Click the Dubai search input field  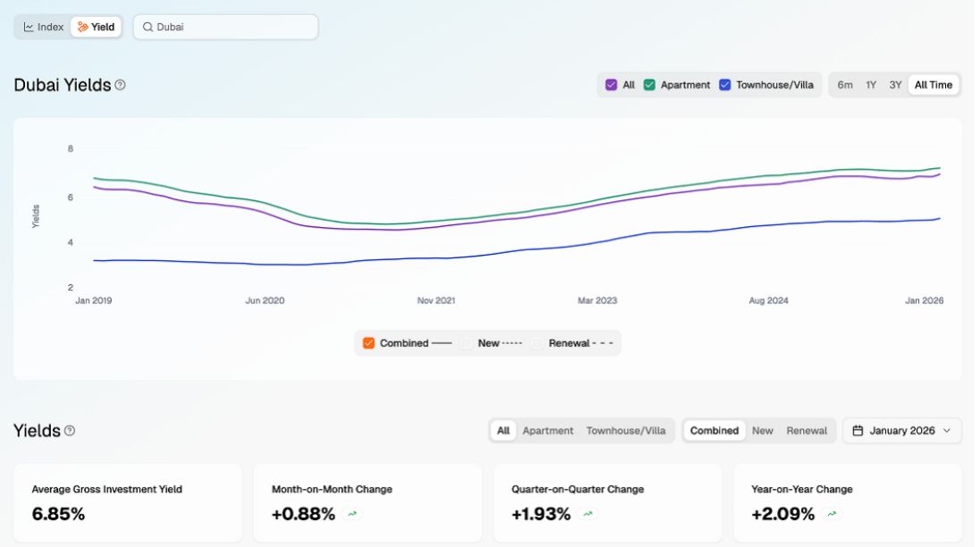(225, 27)
